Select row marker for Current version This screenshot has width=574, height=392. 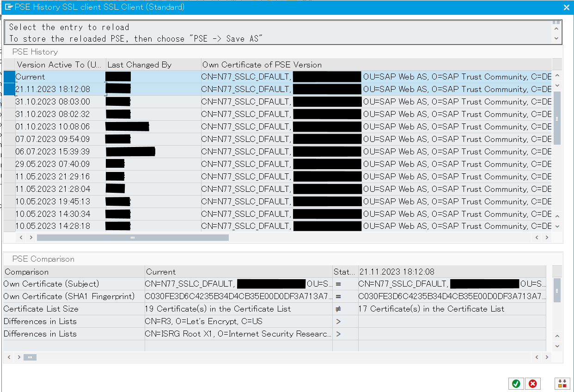click(9, 77)
